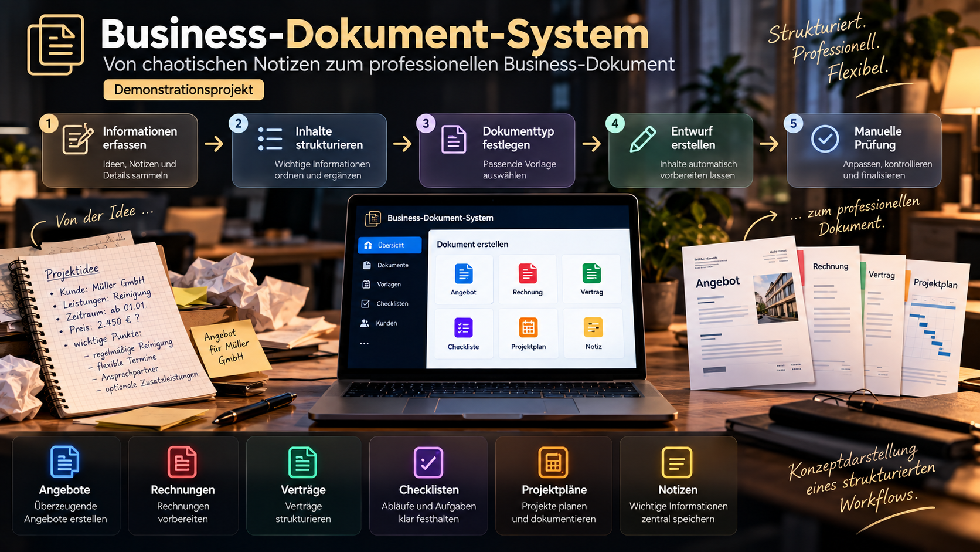
Task: Select step 5 Manuelle Prüfung card
Action: pyautogui.click(x=864, y=151)
